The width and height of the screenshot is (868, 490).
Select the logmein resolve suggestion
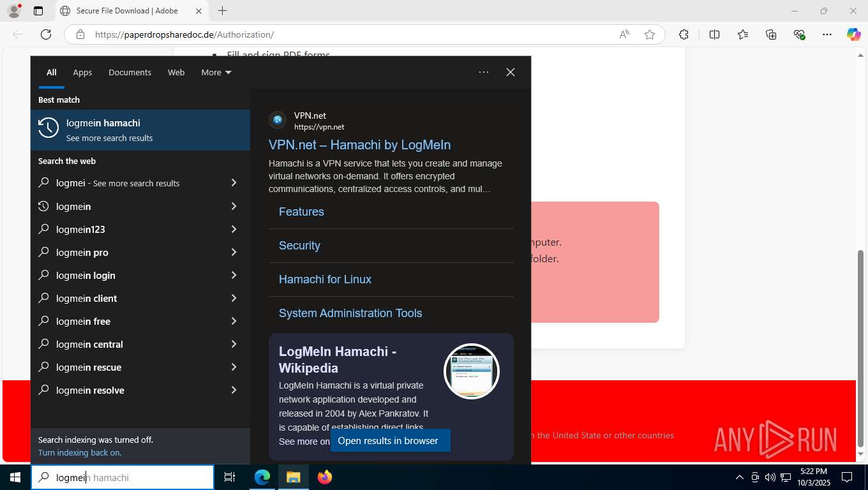(x=140, y=390)
